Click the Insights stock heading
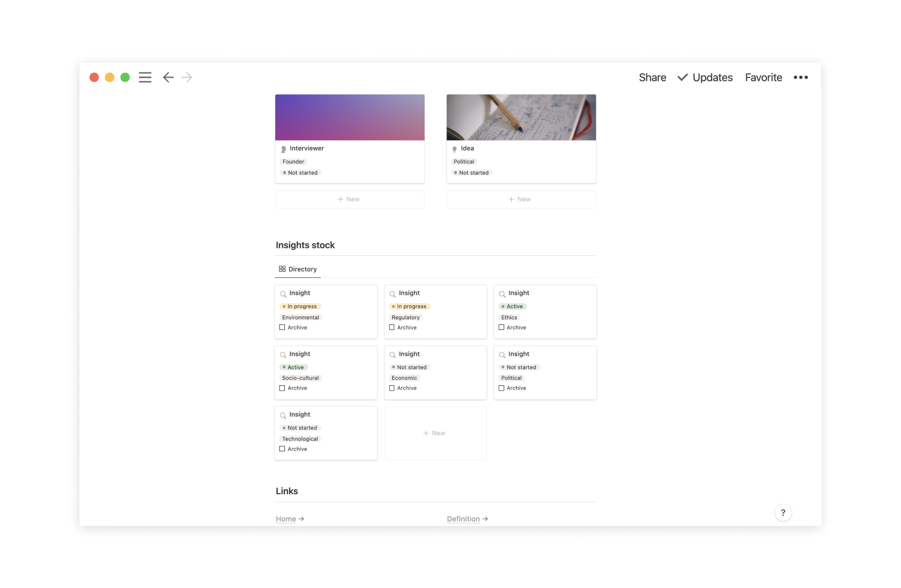This screenshot has width=901, height=588. [305, 245]
